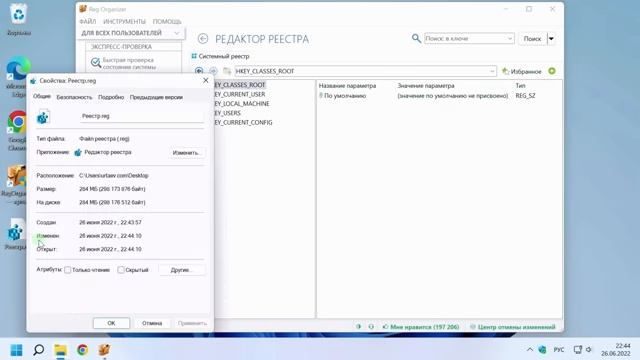Click the volume tray icon
640x360 pixels.
589,349
